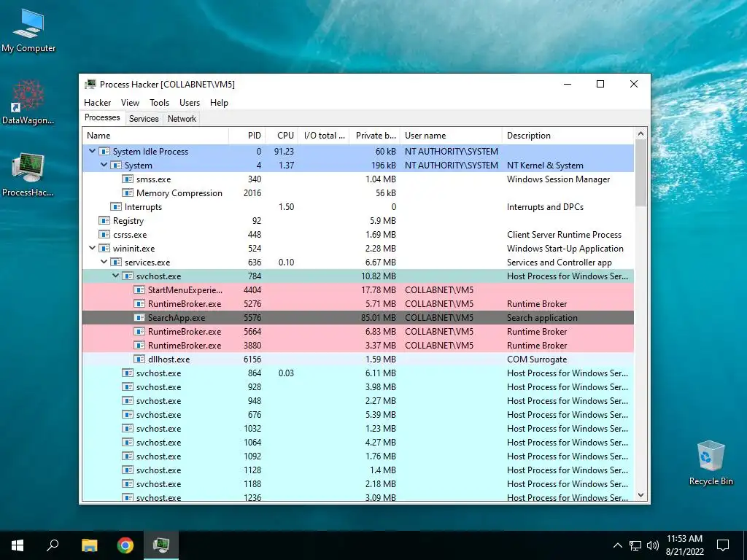Collapse the wininit.exe tree node

[93, 248]
